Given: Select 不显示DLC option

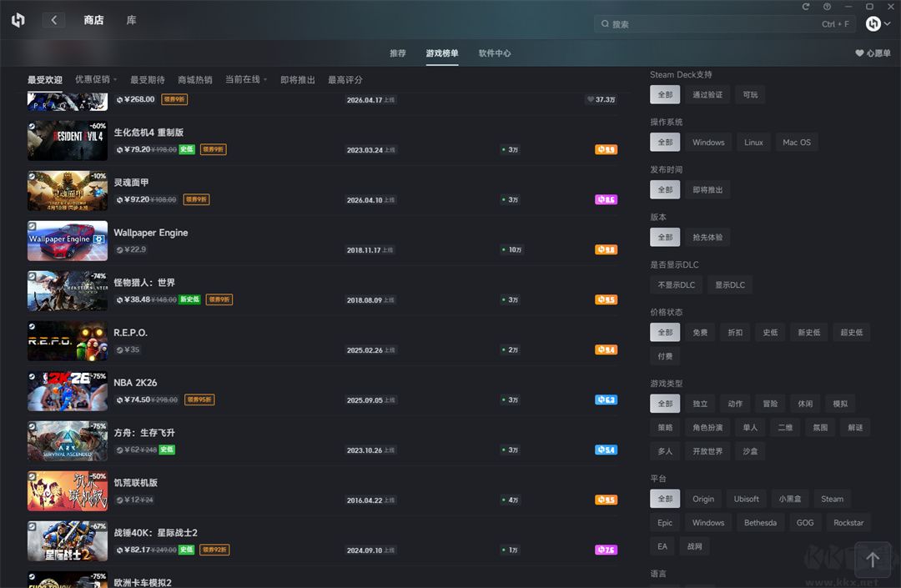Looking at the screenshot, I should [x=677, y=284].
